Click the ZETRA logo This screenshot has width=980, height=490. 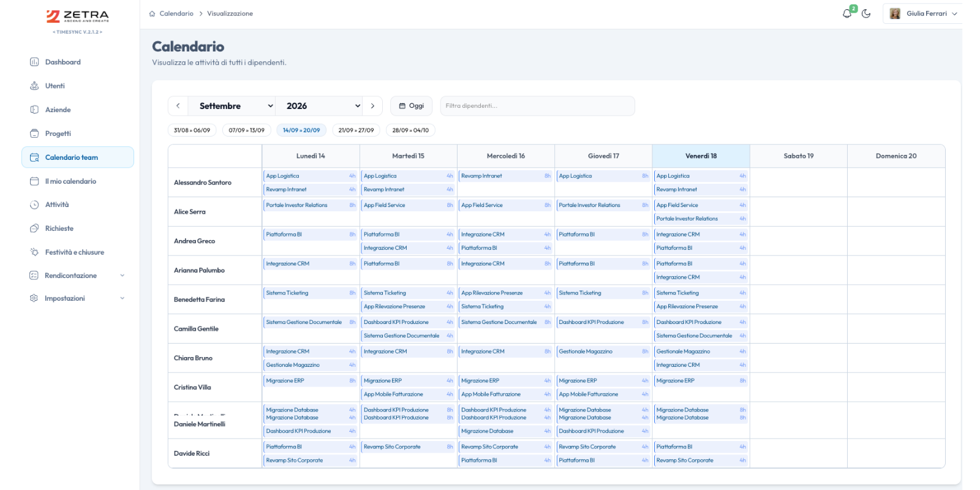pos(78,17)
